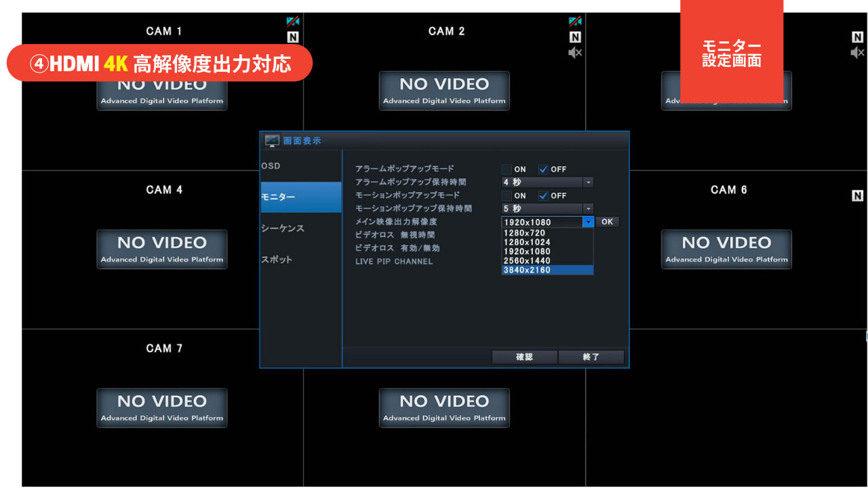Enable ON for モーションポップアップモード
Viewport: 868px width, 488px height.
(507, 196)
